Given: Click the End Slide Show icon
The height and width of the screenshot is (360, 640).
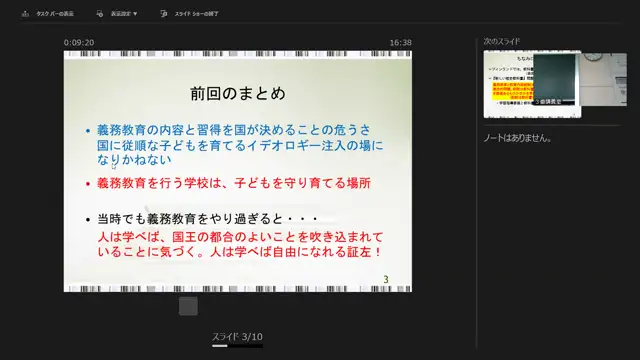Looking at the screenshot, I should 163,13.
